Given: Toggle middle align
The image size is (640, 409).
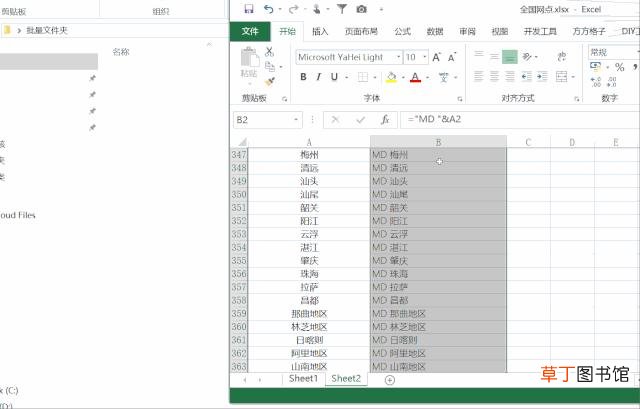Looking at the screenshot, I should [494, 56].
